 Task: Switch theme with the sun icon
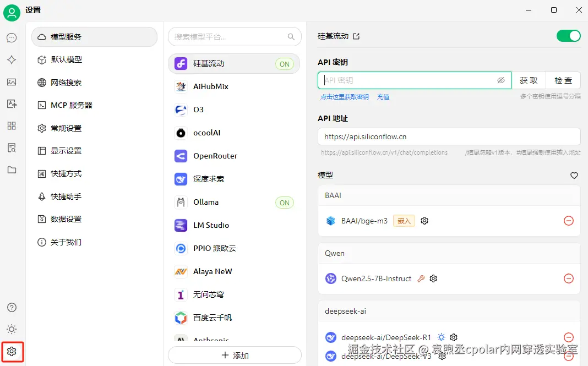click(x=12, y=329)
